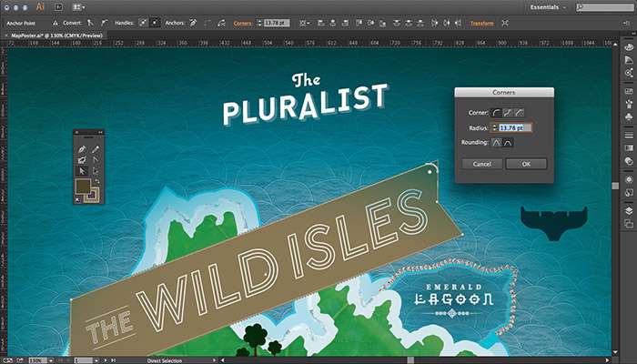Click the Radius stepper arrows

[492, 126]
